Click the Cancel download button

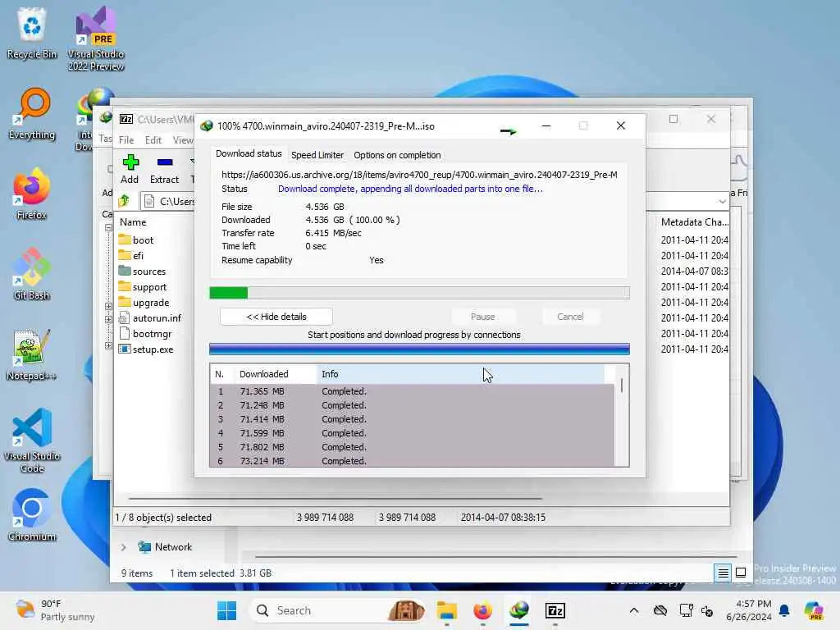(570, 317)
